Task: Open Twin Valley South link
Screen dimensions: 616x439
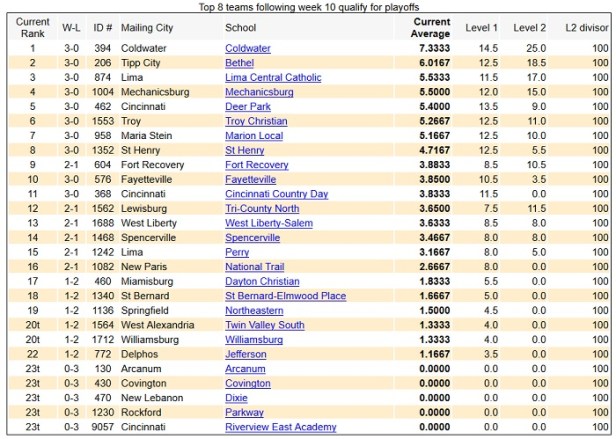Action: [x=264, y=325]
